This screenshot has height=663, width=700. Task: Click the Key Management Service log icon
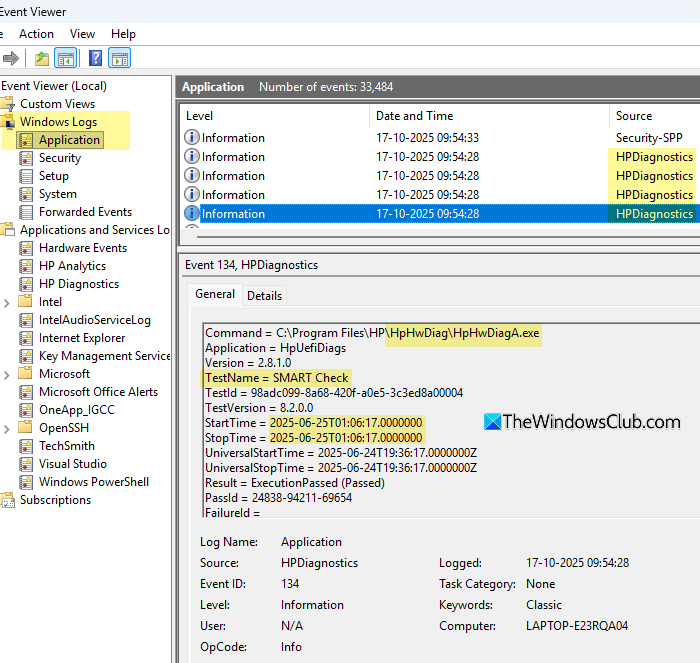[x=26, y=356]
